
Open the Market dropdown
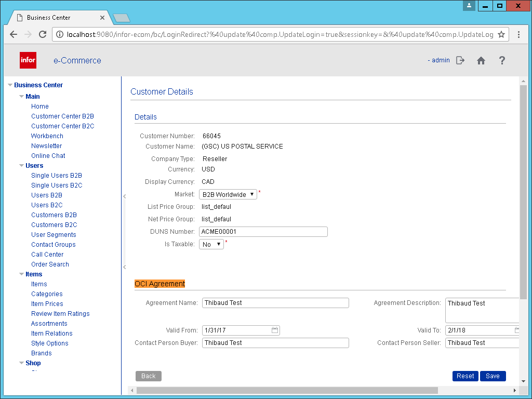pyautogui.click(x=228, y=194)
